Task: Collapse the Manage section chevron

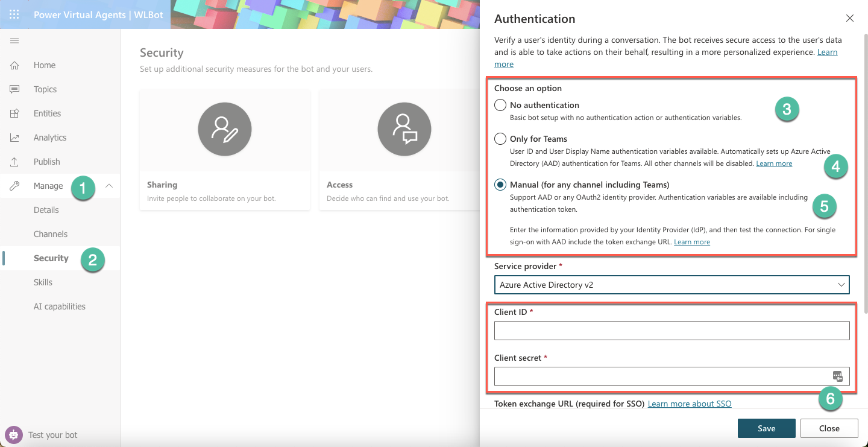Action: 109,186
